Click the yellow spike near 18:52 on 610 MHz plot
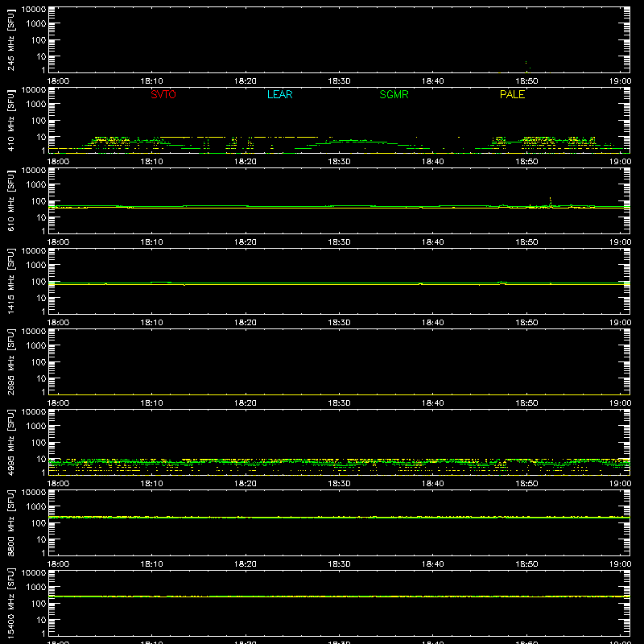The image size is (644, 644). [551, 201]
